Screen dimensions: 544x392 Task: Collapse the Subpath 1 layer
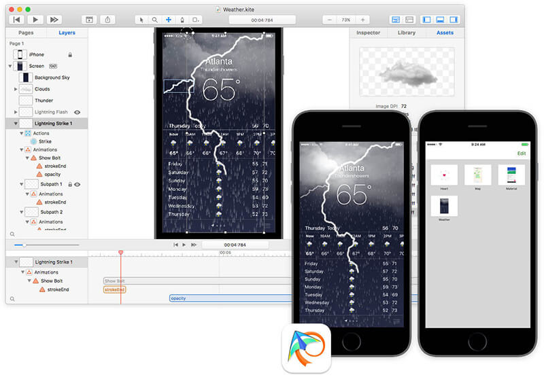point(22,184)
